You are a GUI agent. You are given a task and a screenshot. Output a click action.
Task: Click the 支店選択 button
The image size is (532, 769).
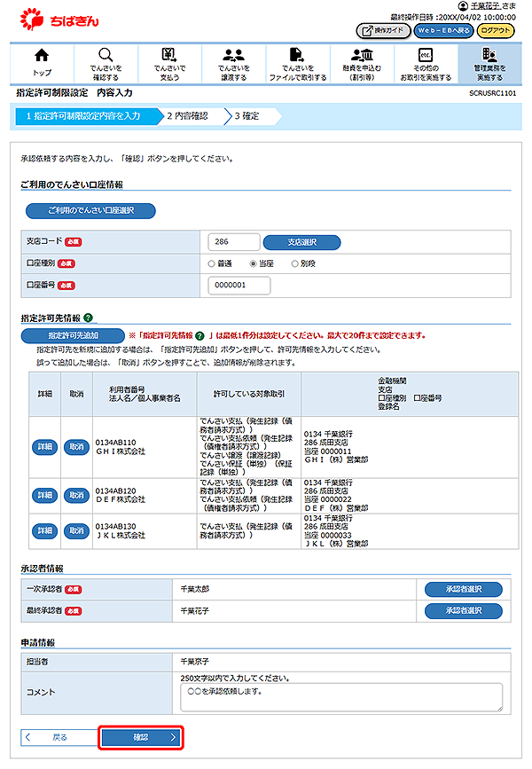point(302,242)
